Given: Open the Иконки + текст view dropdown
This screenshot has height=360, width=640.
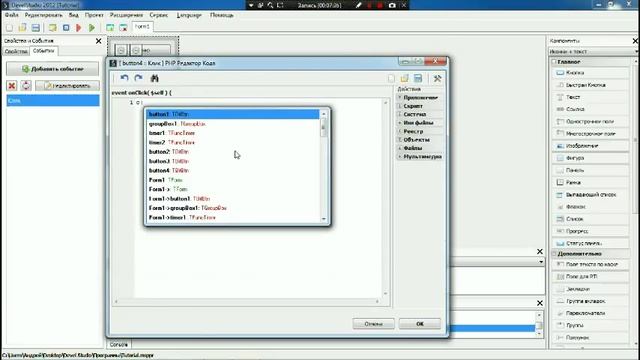Looking at the screenshot, I should 593,52.
